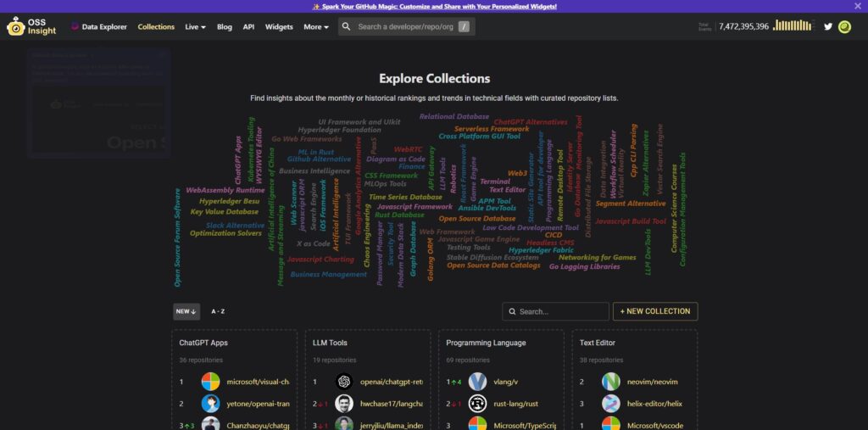Open the GitHub widgets banner link
This screenshot has width=868, height=430.
coord(435,6)
